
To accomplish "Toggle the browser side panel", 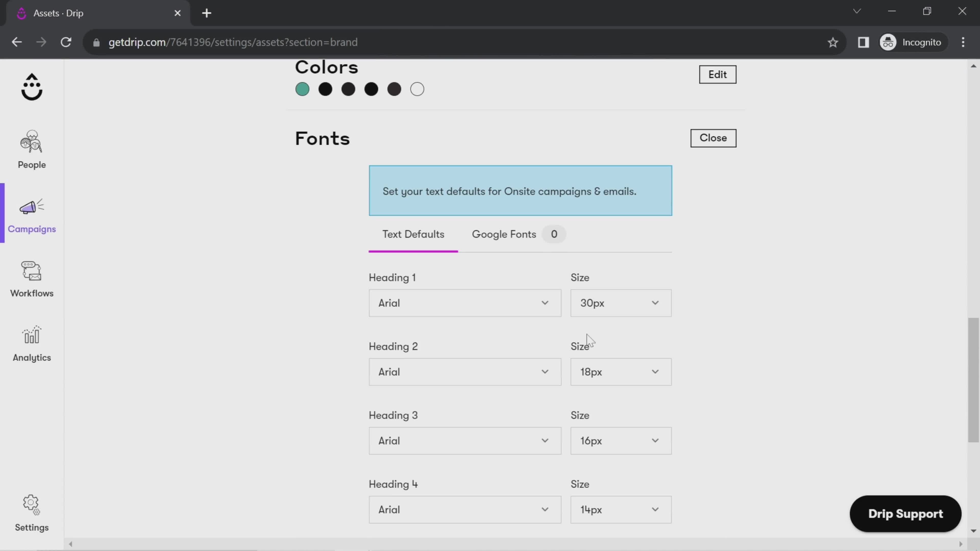I will tap(863, 42).
